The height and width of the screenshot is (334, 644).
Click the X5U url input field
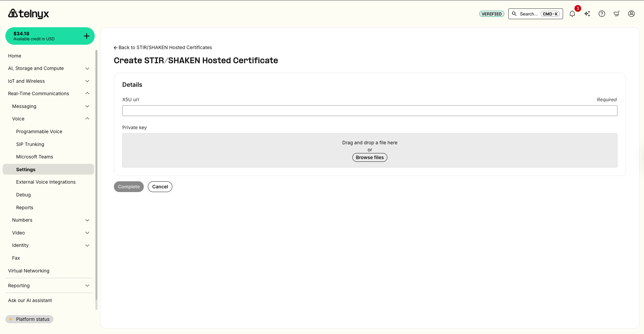point(370,111)
